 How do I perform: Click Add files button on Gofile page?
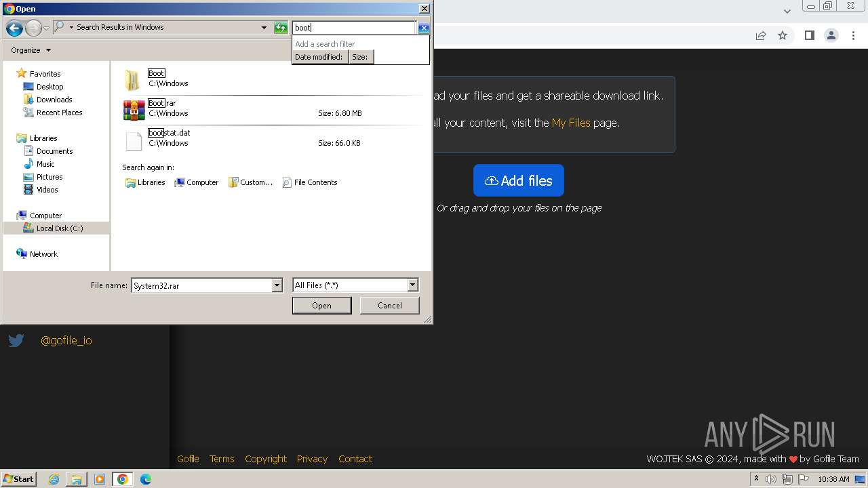coord(519,180)
